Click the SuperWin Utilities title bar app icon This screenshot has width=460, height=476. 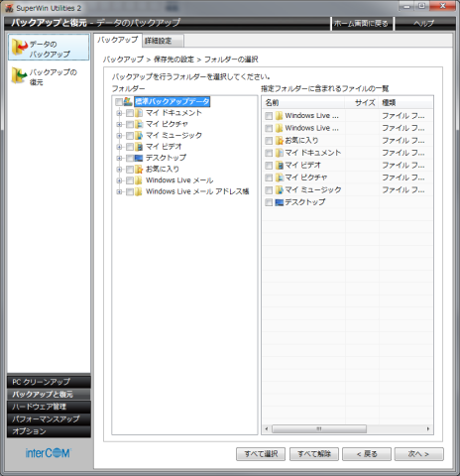[x=9, y=8]
